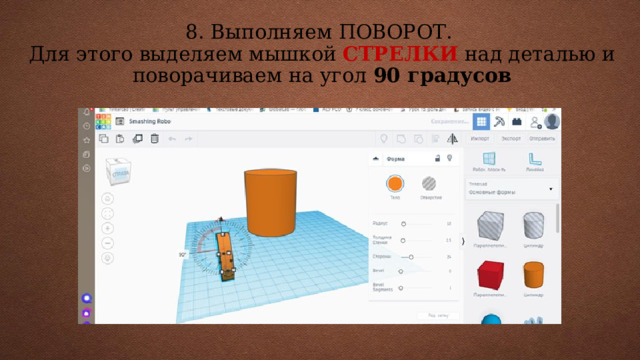Open collections icon in browser sidebar
The image size is (640, 360).
click(x=87, y=154)
